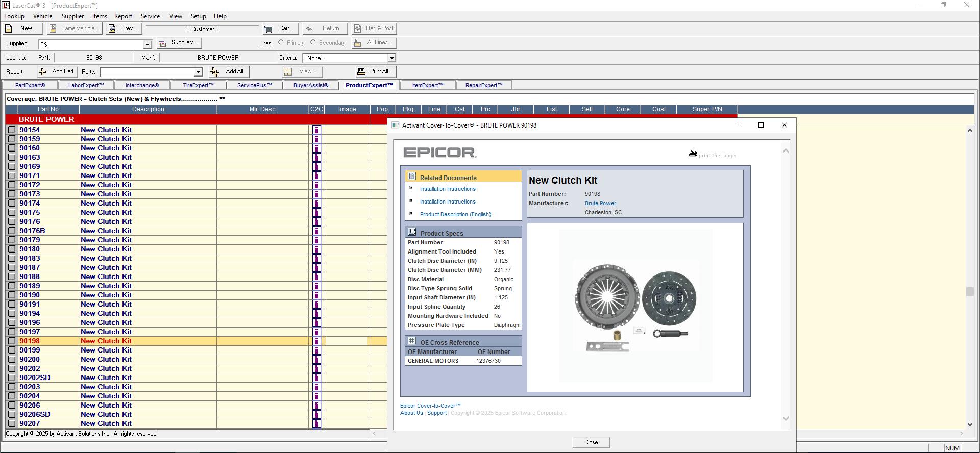
Task: Check the box for part 90204
Action: pos(12,396)
